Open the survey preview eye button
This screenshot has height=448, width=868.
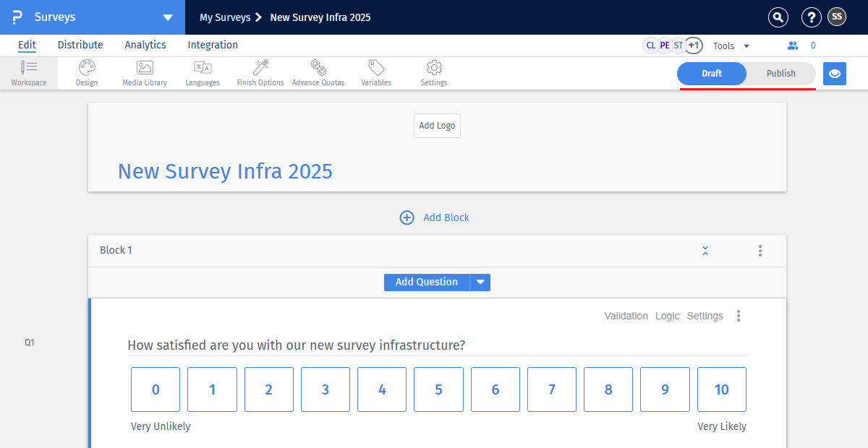[x=834, y=73]
